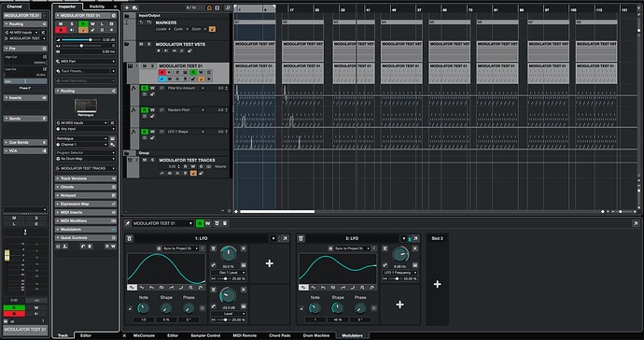Open modulator track selector MODULATOR TEST 01 dropdown

point(161,223)
